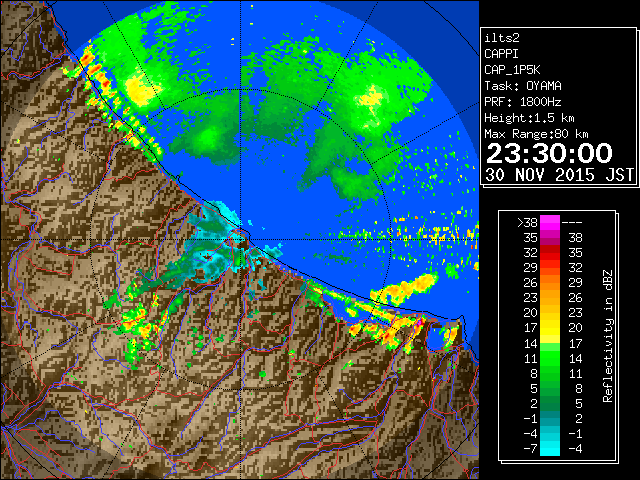The image size is (640, 480).
Task: Click the Height:1.5 km line
Action: [x=529, y=118]
